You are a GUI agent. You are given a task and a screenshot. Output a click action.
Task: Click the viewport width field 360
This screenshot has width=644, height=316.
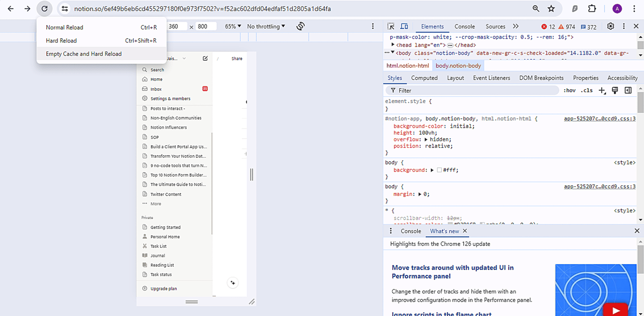[x=177, y=26]
